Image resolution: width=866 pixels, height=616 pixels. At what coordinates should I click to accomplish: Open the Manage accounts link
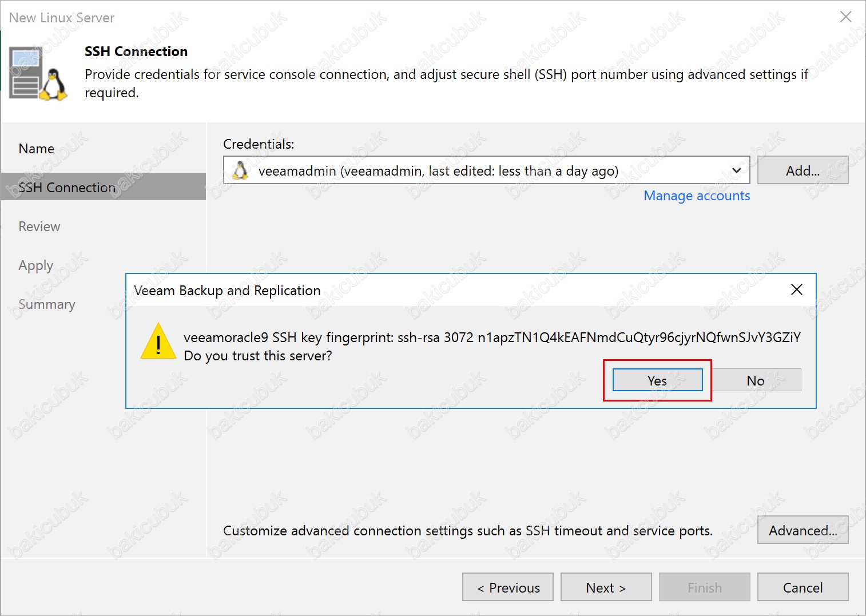696,196
